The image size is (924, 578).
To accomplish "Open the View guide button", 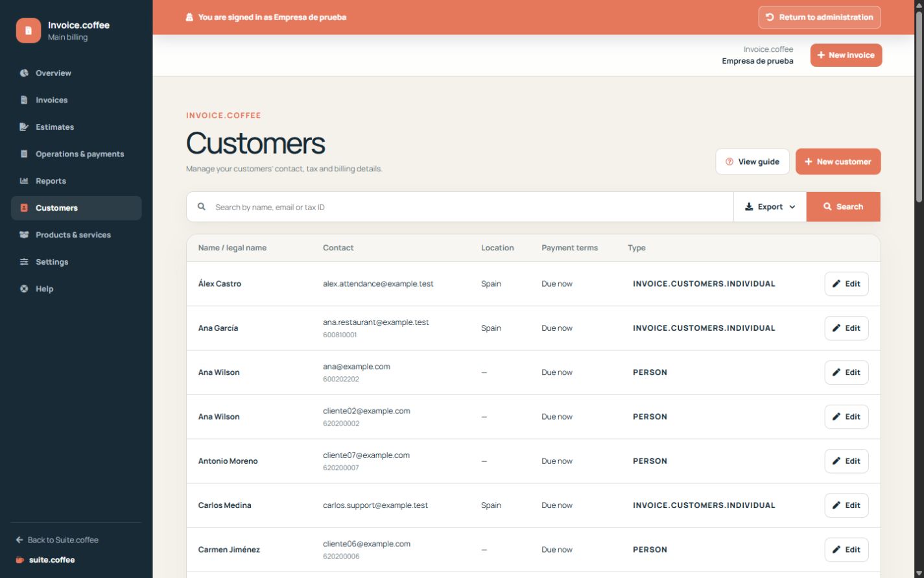I will tap(752, 162).
